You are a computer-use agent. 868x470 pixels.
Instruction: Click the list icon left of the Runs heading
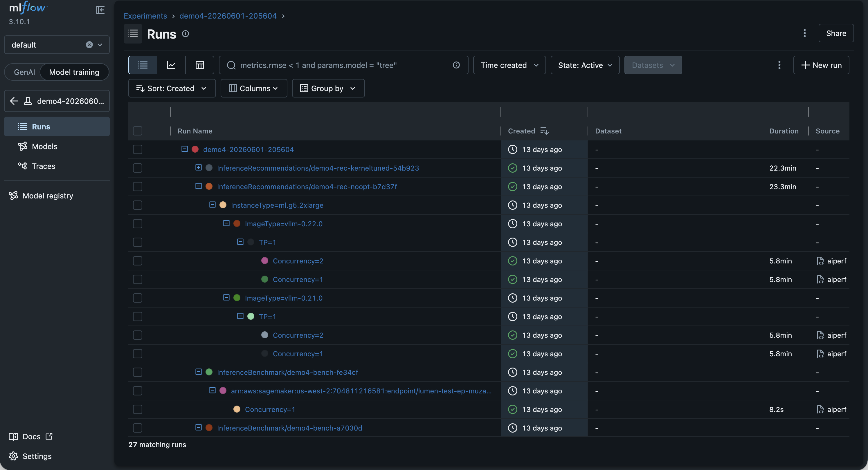(x=133, y=33)
